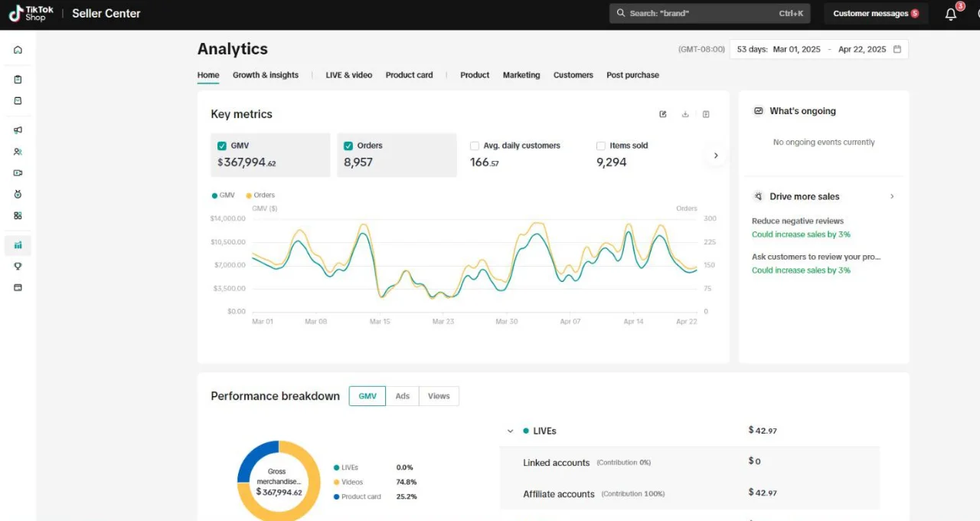Screen dimensions: 980x521
Task: Open the notifications bell icon
Action: point(951,14)
